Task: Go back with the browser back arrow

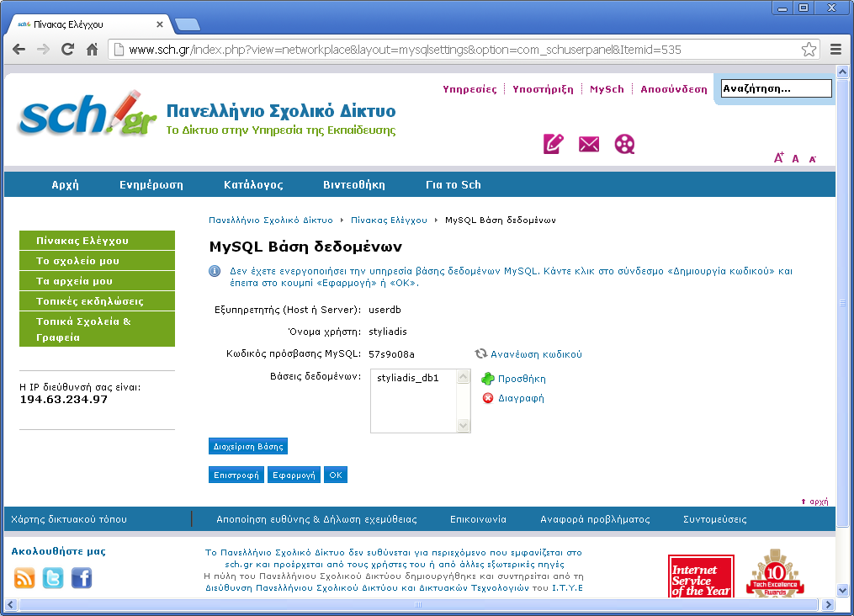Action: (x=19, y=50)
